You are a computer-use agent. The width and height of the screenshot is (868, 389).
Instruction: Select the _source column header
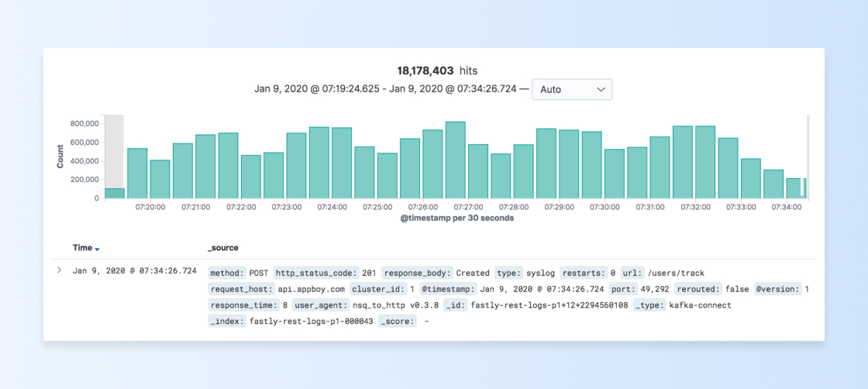223,248
